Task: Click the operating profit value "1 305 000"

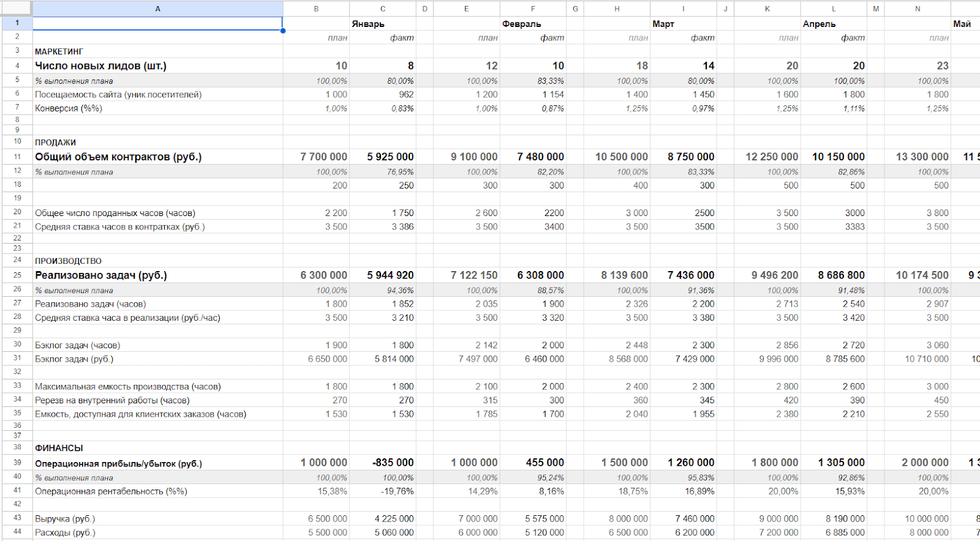Action: pyautogui.click(x=834, y=463)
